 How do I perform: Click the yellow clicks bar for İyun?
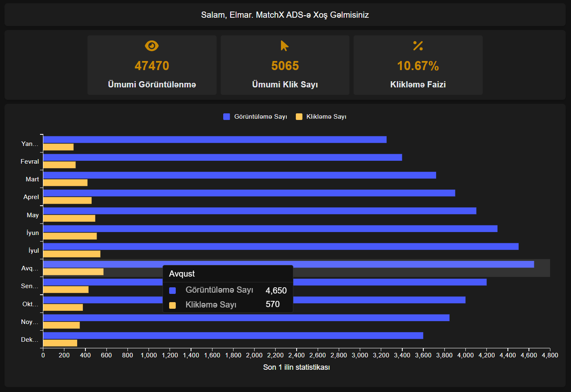70,236
